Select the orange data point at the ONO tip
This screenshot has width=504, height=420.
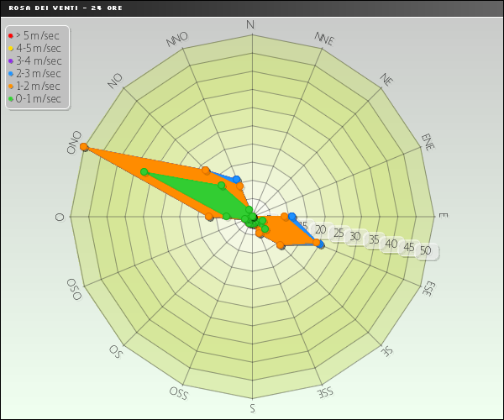pyautogui.click(x=84, y=147)
